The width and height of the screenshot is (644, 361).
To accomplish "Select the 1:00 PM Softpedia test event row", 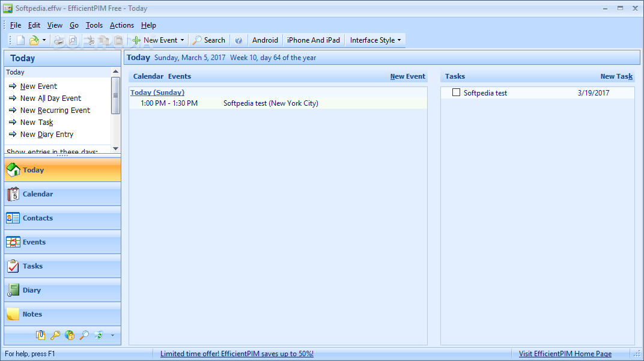I will click(x=278, y=103).
